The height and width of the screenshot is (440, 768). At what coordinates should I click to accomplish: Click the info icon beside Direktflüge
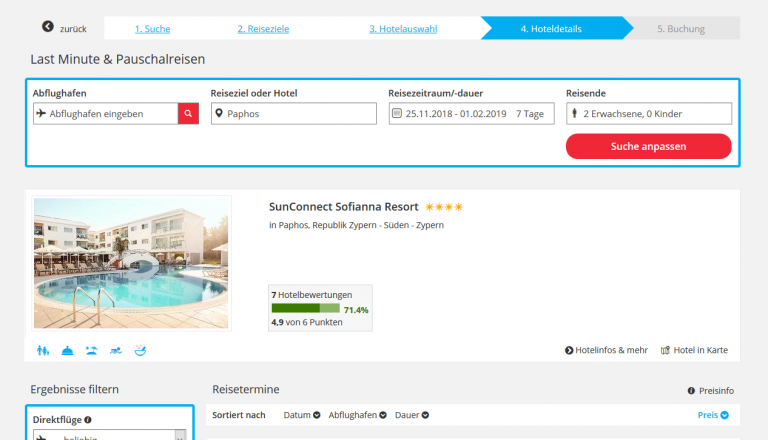(88, 419)
